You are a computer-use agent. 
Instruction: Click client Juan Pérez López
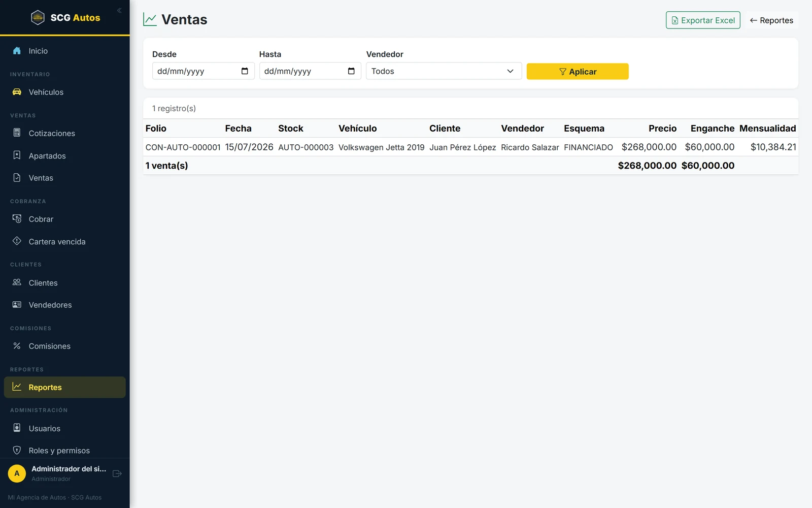(463, 147)
